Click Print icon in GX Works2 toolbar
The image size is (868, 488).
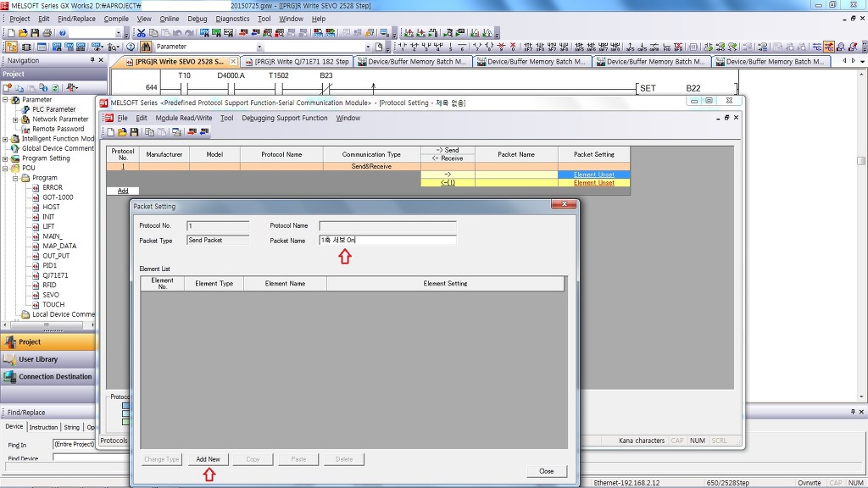click(x=47, y=33)
